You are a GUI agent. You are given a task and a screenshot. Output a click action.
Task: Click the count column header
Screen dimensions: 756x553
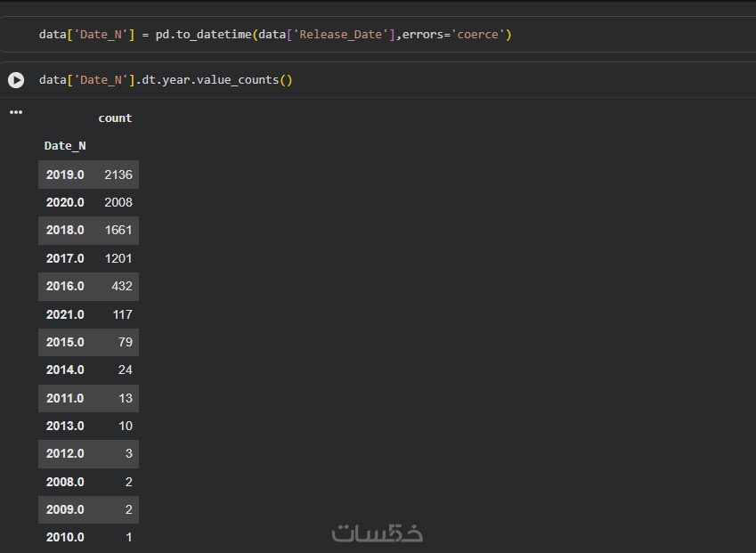tap(115, 118)
